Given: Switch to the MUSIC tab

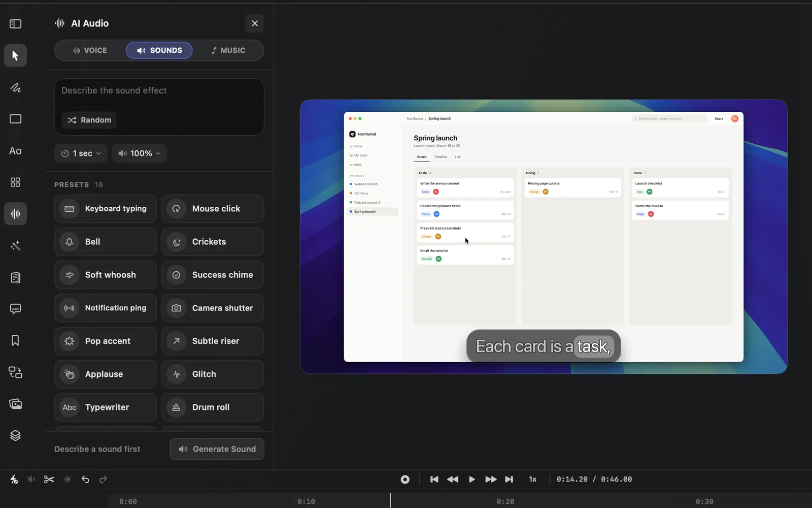Looking at the screenshot, I should pos(228,50).
